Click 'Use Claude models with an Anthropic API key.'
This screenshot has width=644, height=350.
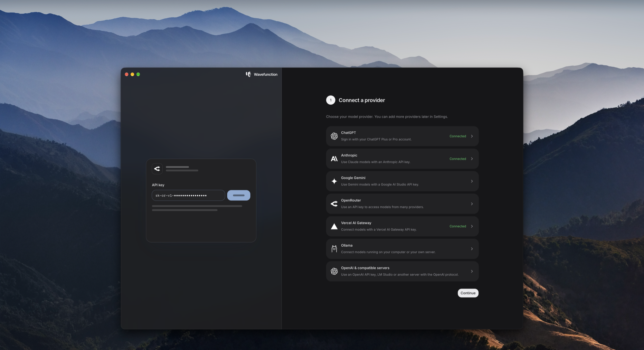pyautogui.click(x=375, y=162)
